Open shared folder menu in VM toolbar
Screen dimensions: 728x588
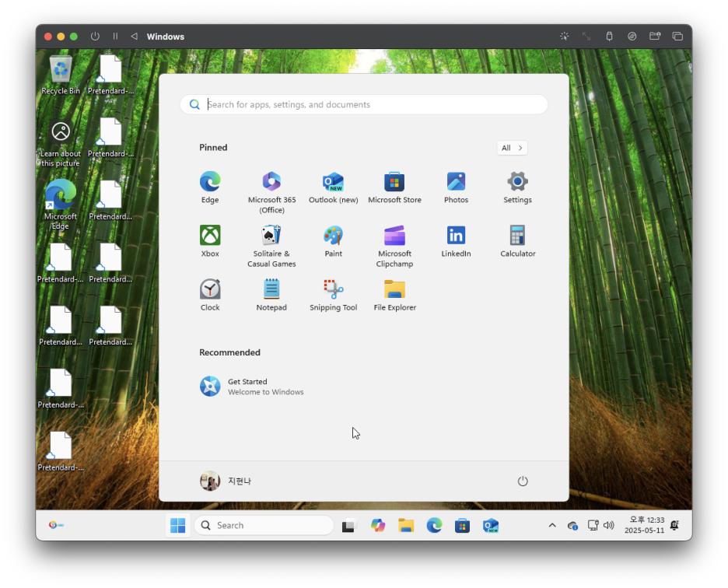655,37
